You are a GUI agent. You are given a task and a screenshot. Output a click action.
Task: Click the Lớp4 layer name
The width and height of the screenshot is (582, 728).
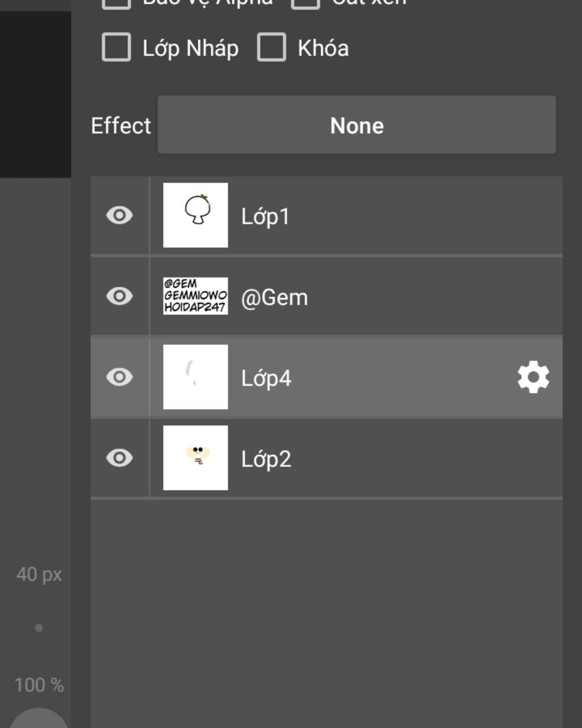(267, 378)
